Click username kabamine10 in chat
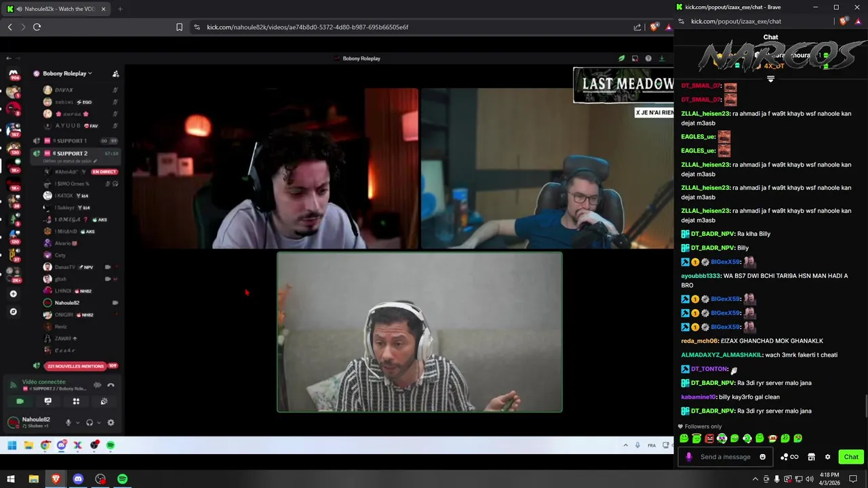This screenshot has height=488, width=868. click(698, 397)
